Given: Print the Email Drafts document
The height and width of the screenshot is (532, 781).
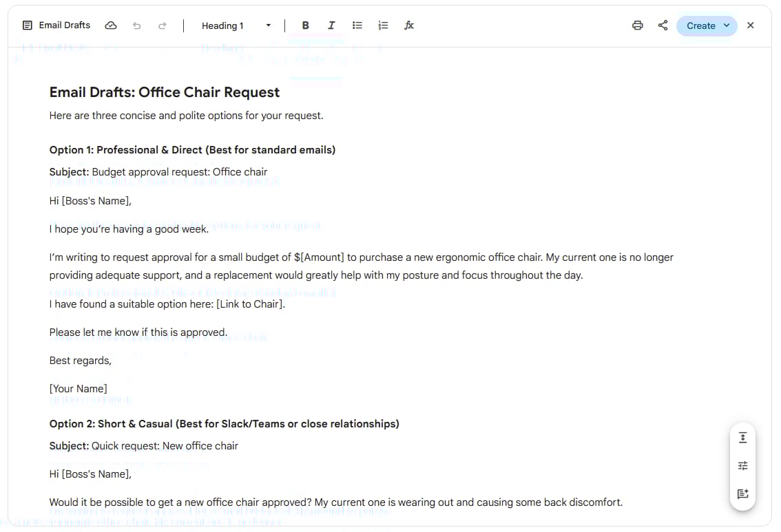Looking at the screenshot, I should 638,25.
